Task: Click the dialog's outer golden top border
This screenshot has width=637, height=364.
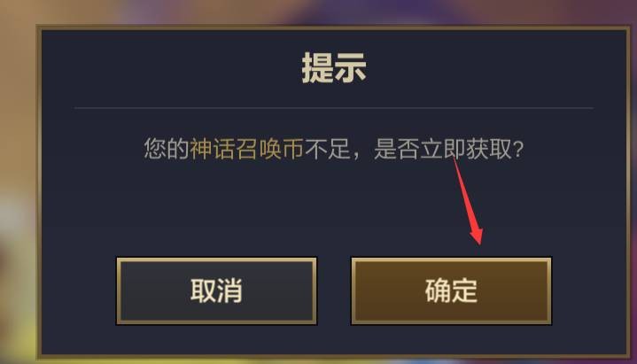Action: 334,27
